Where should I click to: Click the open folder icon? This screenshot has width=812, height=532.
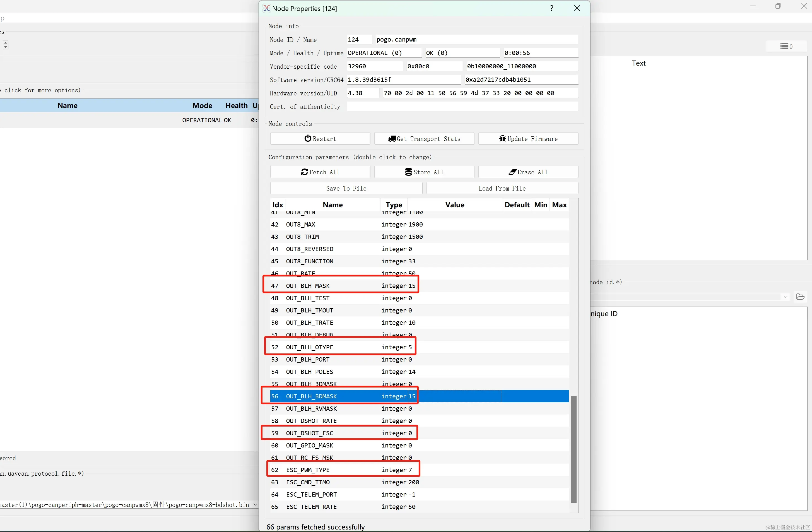pyautogui.click(x=800, y=297)
